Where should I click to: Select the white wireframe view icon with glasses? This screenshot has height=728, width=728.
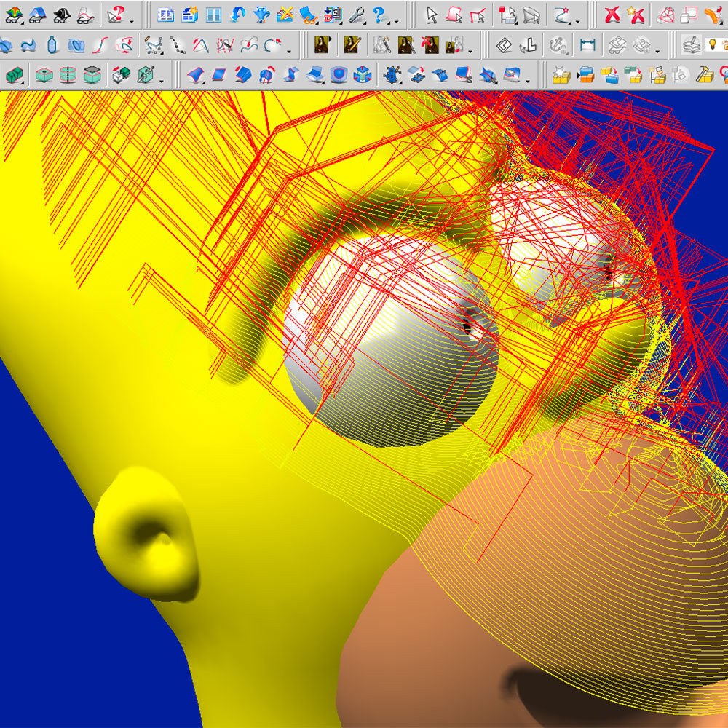pos(85,16)
